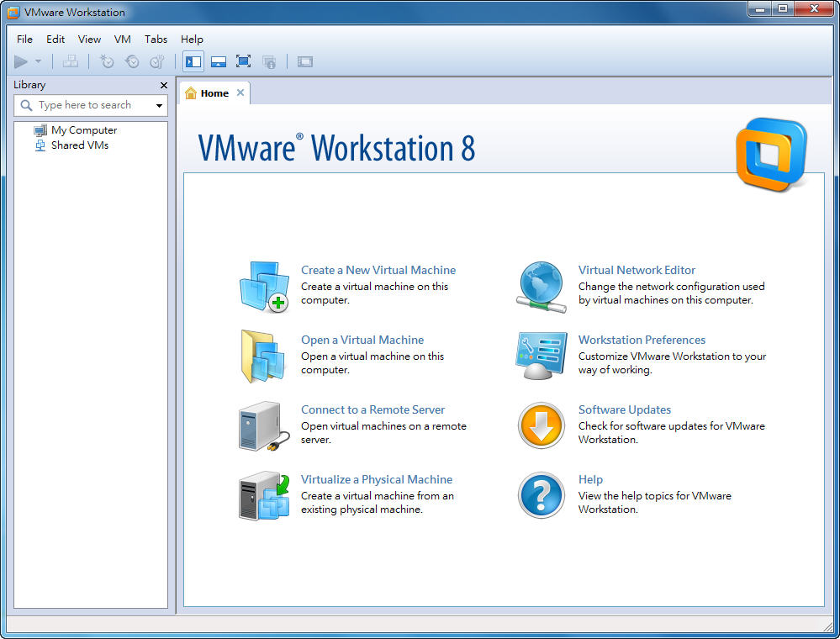
Task: Click the Power On play button
Action: tap(21, 61)
